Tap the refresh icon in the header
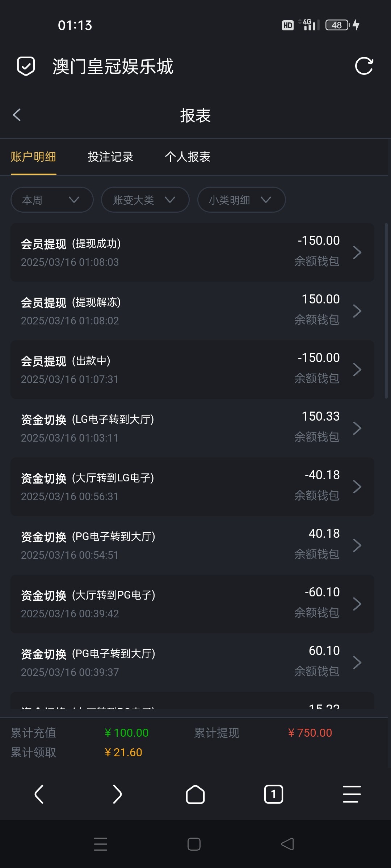The width and height of the screenshot is (391, 868). tap(363, 66)
